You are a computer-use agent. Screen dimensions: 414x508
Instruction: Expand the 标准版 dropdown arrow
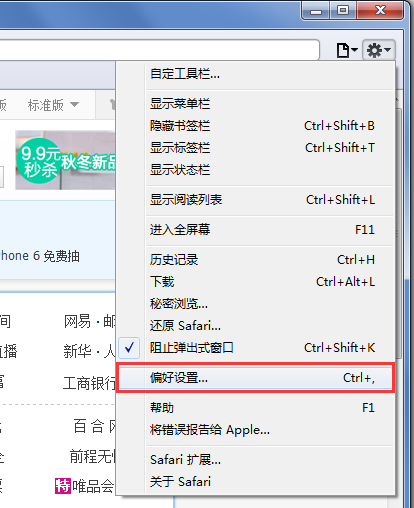[75, 105]
